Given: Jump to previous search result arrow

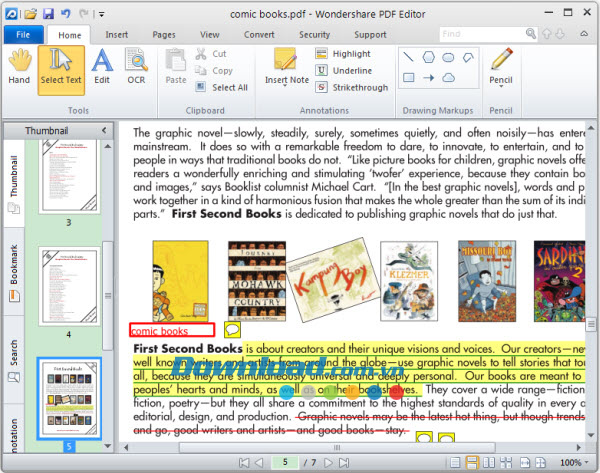Looking at the screenshot, I should pyautogui.click(x=547, y=34).
